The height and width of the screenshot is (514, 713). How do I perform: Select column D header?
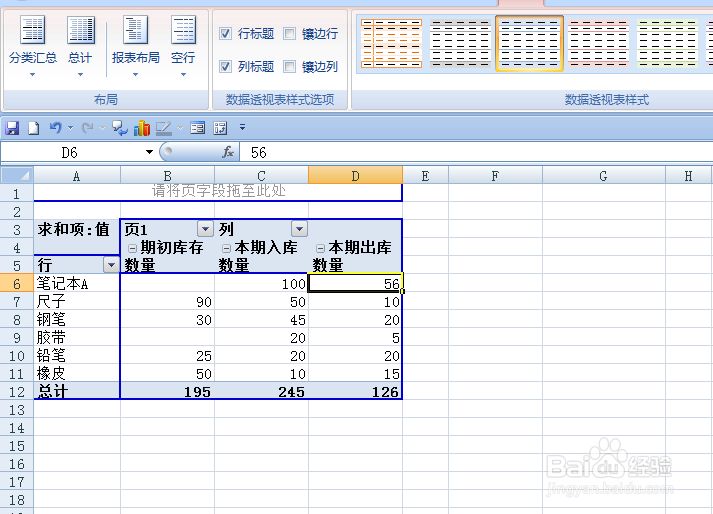click(355, 176)
